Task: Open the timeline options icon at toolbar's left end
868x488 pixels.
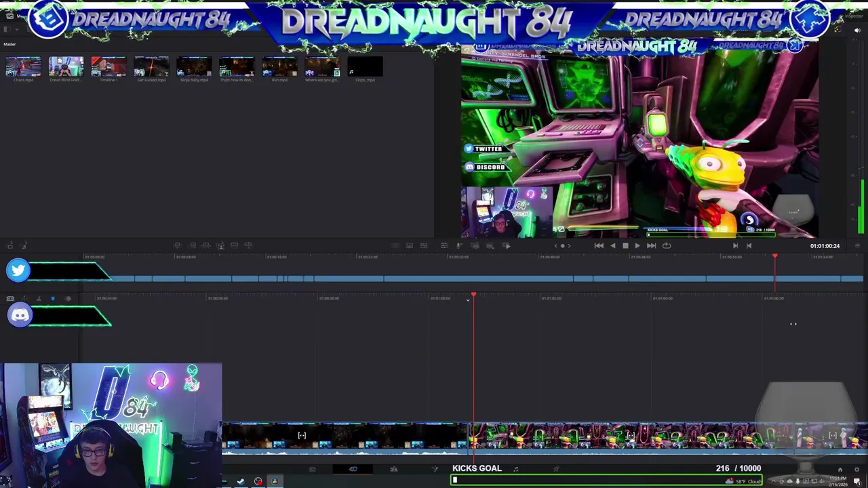Action: (x=9, y=299)
